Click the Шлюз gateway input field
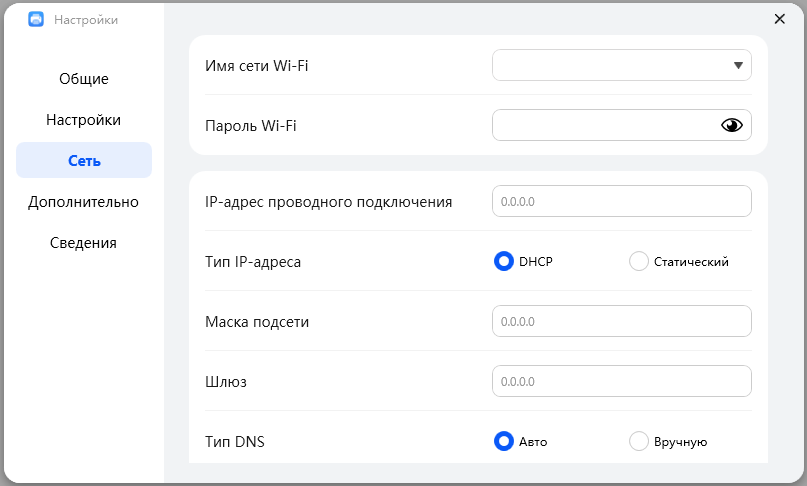Image resolution: width=807 pixels, height=486 pixels. click(x=621, y=381)
